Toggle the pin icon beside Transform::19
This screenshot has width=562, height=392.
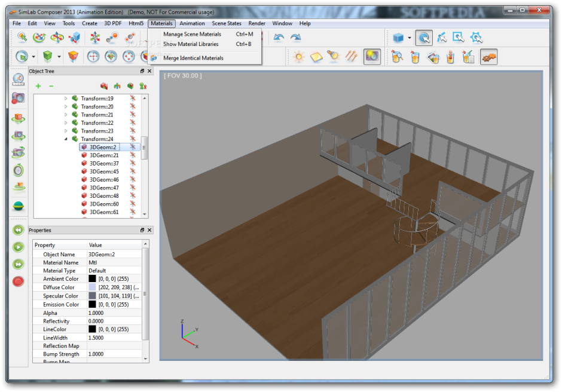(x=133, y=99)
